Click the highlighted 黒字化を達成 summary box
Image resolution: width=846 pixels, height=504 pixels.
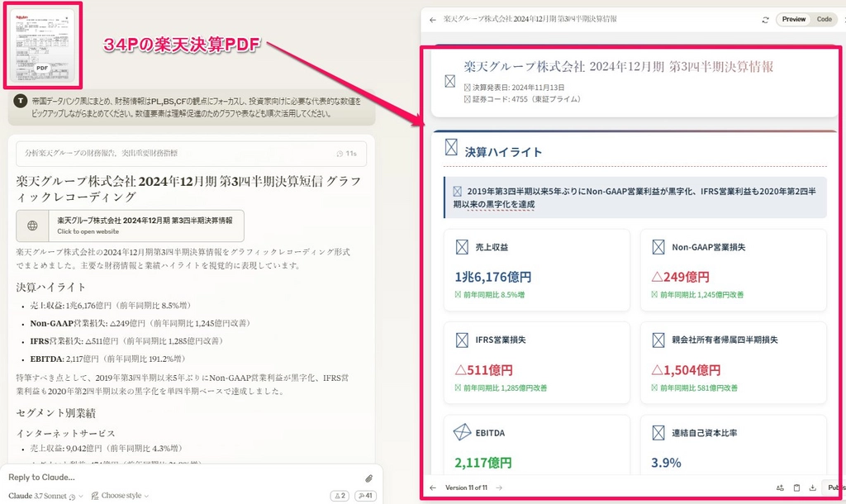point(635,197)
